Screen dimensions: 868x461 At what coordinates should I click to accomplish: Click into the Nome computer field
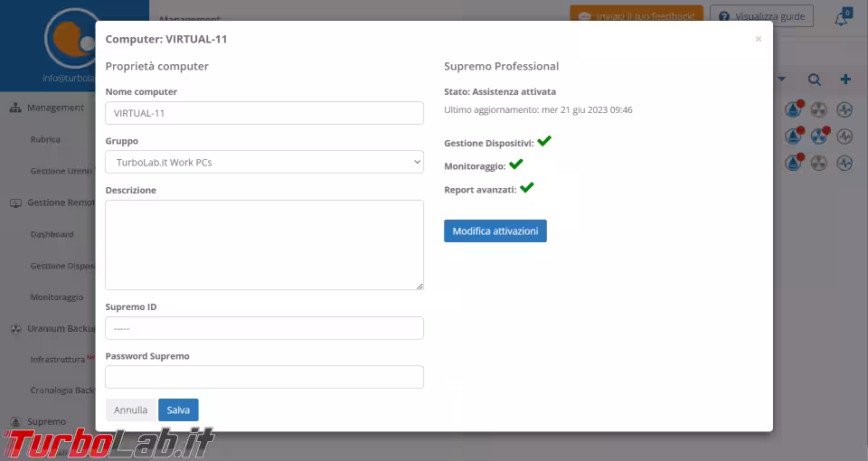[x=264, y=113]
